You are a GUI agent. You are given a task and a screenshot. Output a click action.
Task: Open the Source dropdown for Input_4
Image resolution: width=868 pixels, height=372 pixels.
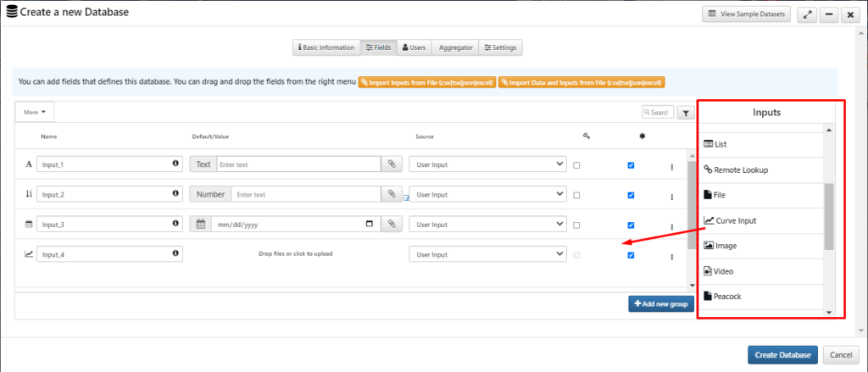[487, 254]
